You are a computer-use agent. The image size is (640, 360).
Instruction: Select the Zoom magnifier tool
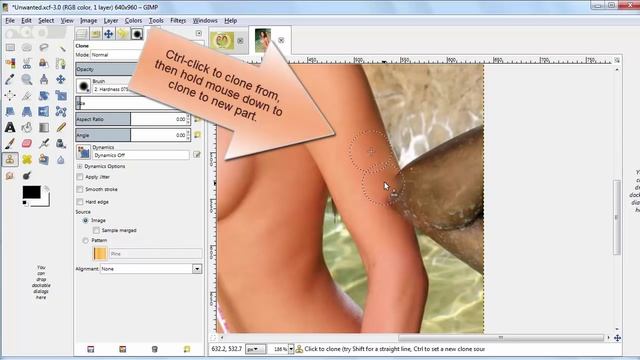click(27, 80)
